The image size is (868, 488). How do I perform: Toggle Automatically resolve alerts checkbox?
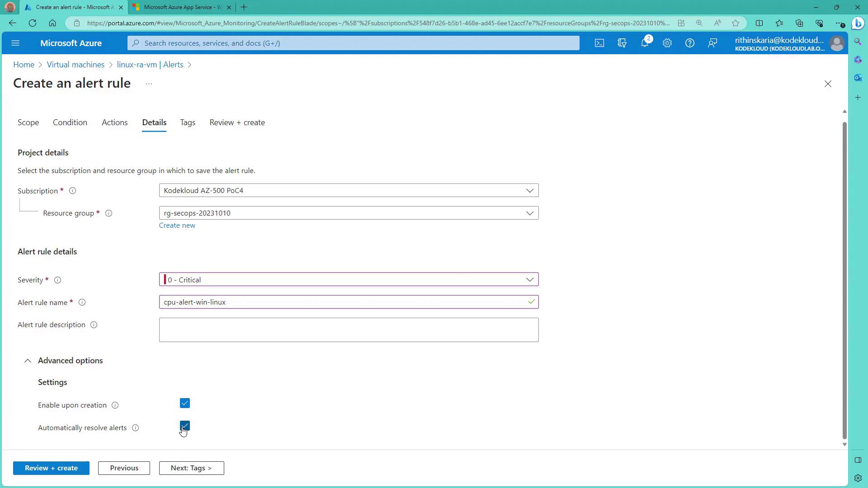[185, 426]
